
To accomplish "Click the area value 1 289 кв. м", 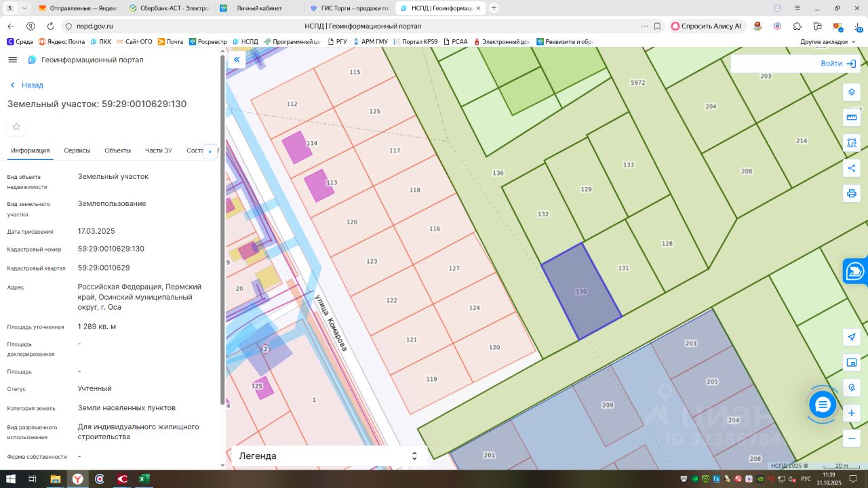I will 97,327.
